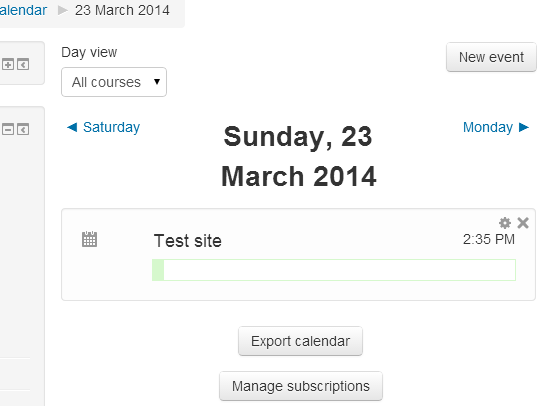The image size is (555, 406).
Task: Go to next day Monday
Action: [x=488, y=127]
